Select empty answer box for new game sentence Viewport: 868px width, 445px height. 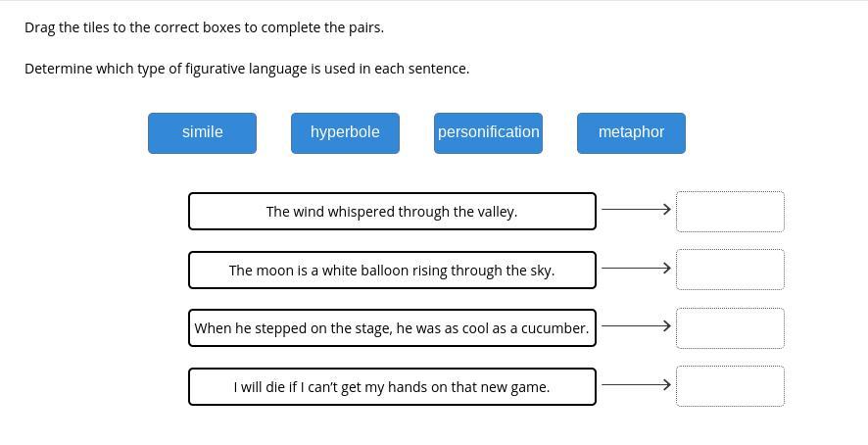pos(730,386)
